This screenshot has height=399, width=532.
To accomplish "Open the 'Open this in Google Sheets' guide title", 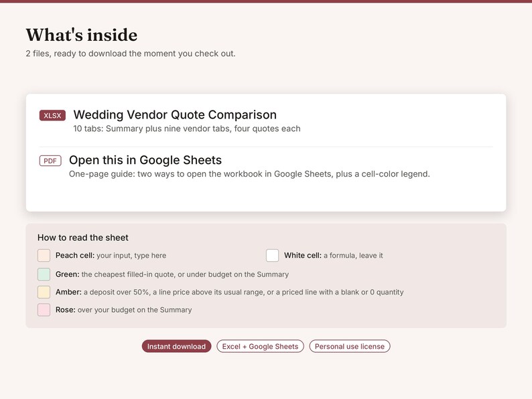I will click(x=145, y=160).
